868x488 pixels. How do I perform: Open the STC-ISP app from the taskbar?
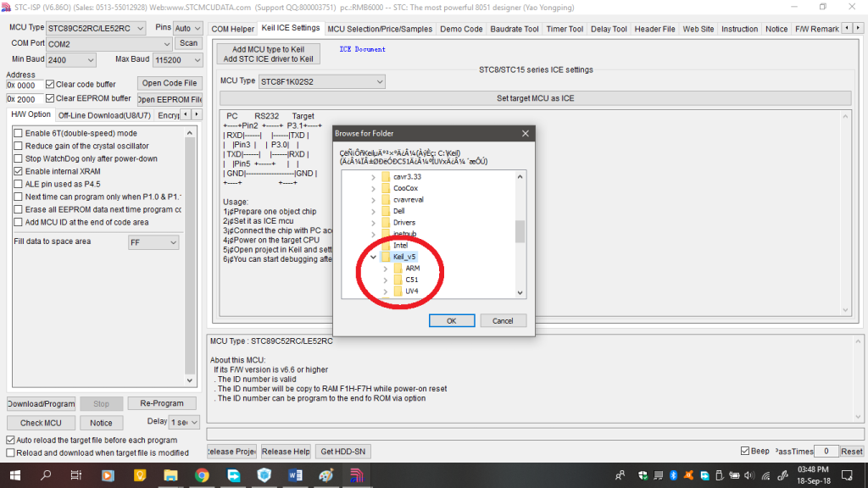356,476
